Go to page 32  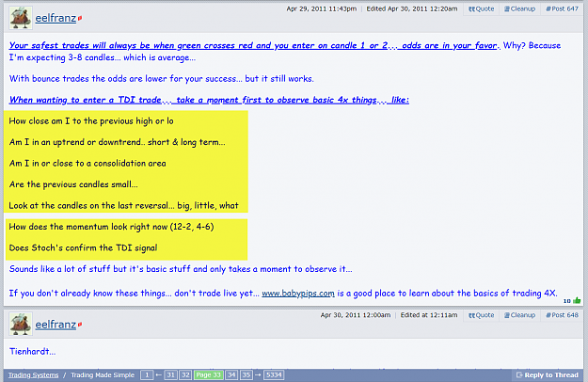coord(185,374)
